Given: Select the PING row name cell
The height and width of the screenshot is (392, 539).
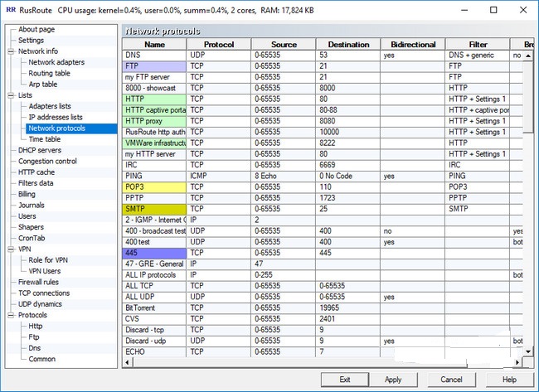Looking at the screenshot, I should point(154,176).
